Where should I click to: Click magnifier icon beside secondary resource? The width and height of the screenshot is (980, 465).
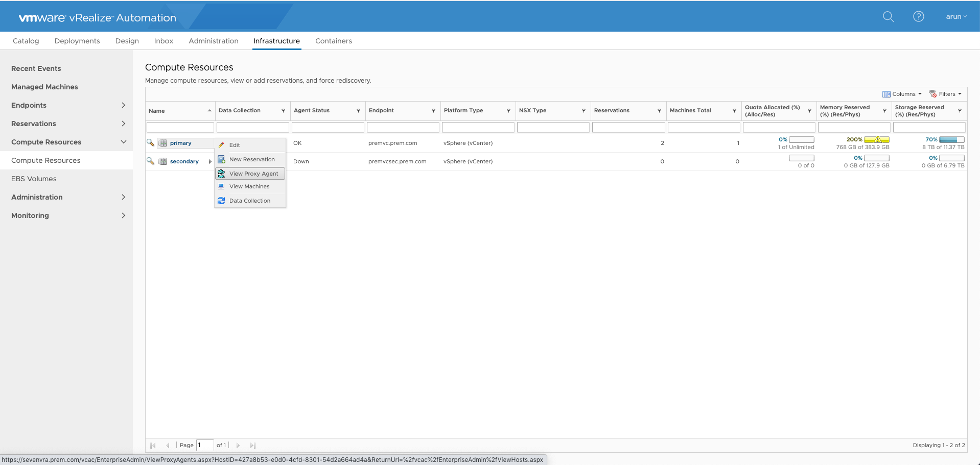(x=150, y=161)
